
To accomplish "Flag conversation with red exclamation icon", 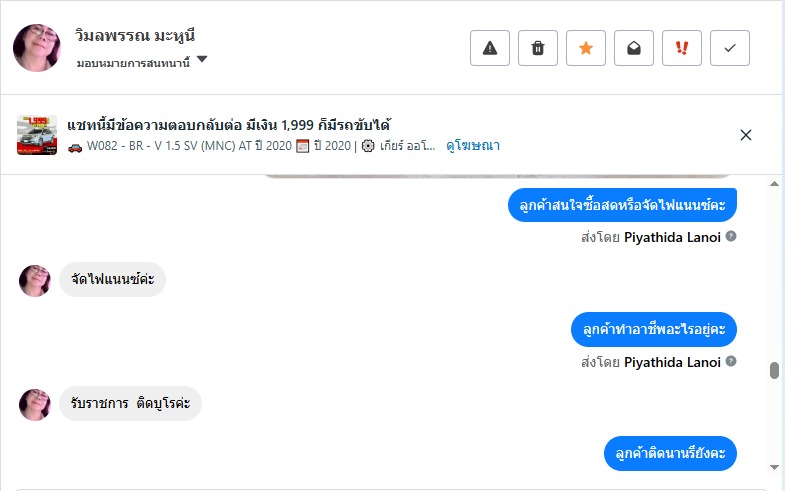I will (682, 48).
